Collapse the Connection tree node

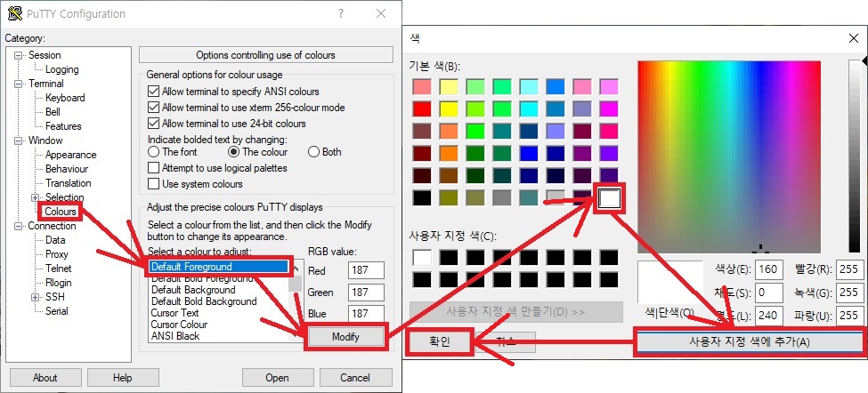[x=20, y=226]
